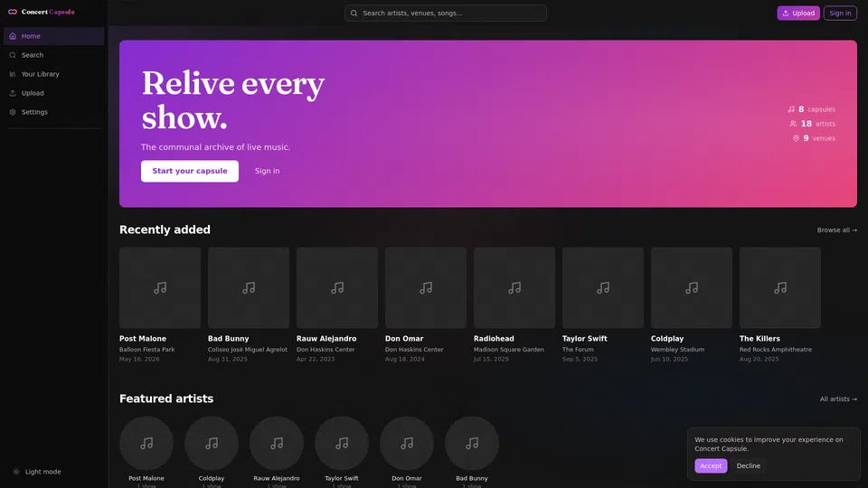The image size is (868, 488).
Task: Click Sign in link in hero banner
Action: click(267, 171)
